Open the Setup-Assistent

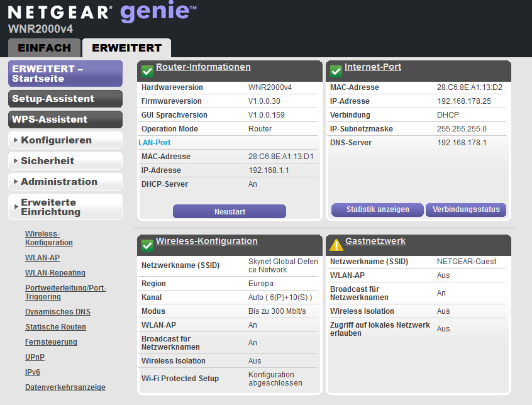[x=65, y=99]
